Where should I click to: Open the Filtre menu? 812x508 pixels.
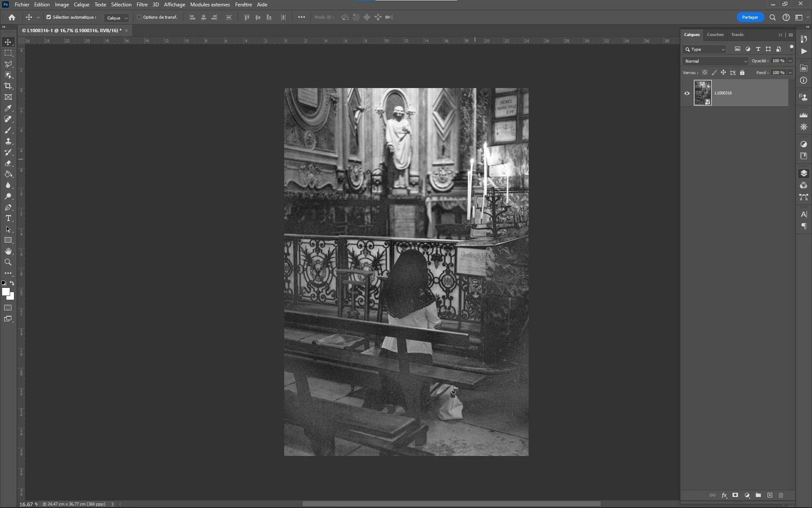[x=142, y=5]
